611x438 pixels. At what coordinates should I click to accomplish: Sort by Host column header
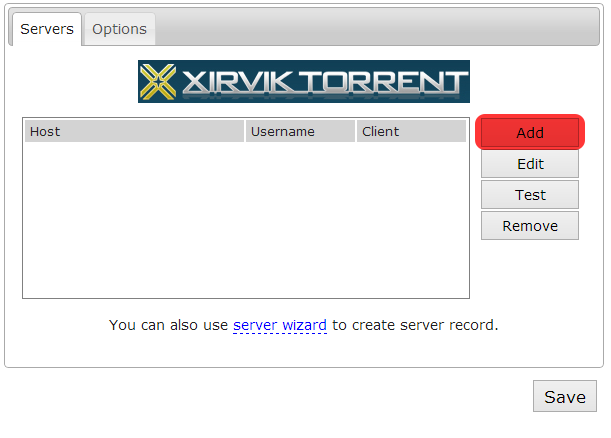(134, 131)
